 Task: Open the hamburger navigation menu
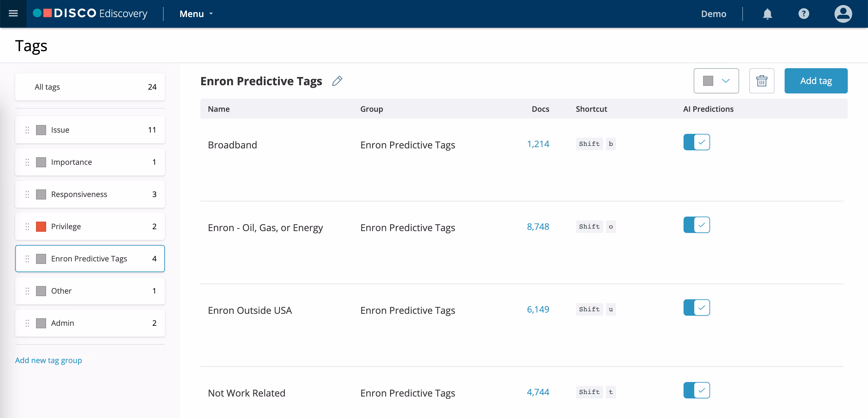(13, 14)
